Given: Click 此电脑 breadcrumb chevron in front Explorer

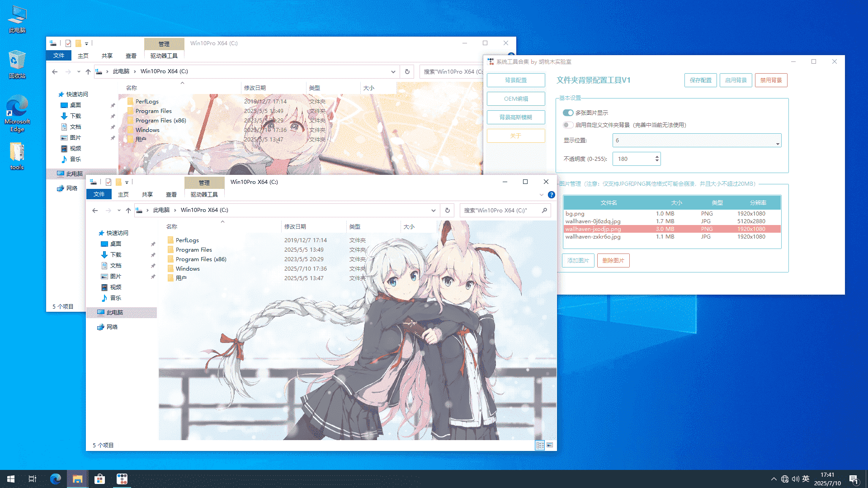Looking at the screenshot, I should point(175,210).
